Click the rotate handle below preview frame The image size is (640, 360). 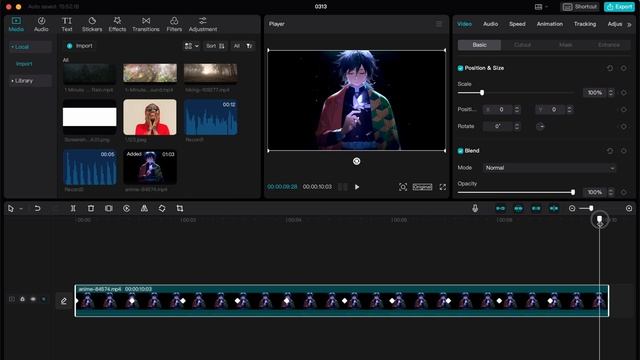tap(356, 161)
